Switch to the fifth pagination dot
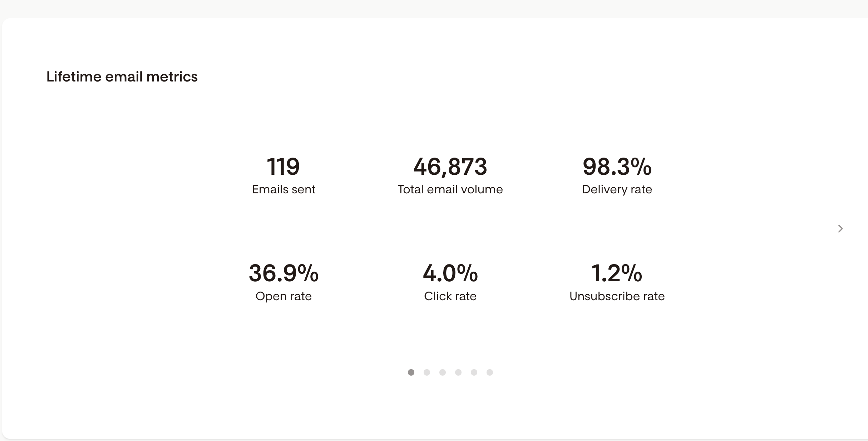The height and width of the screenshot is (441, 868). pyautogui.click(x=474, y=372)
